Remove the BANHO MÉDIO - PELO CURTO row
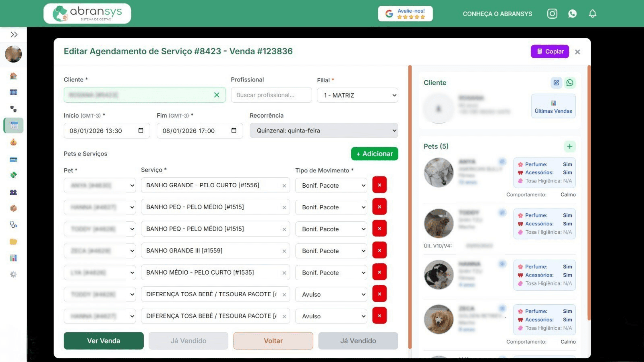644x362 pixels. click(379, 272)
